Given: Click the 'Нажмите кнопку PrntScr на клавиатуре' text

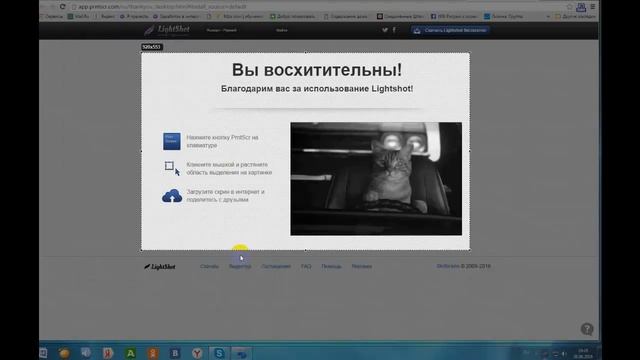Looking at the screenshot, I should tap(222, 141).
